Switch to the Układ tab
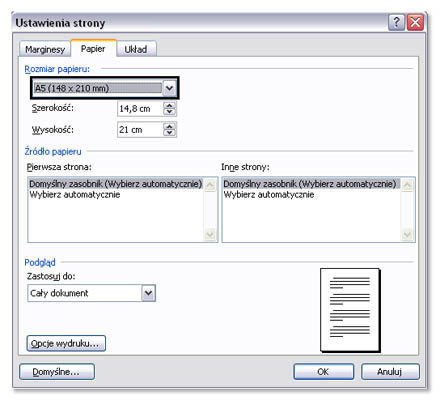The height and width of the screenshot is (400, 440). (136, 49)
